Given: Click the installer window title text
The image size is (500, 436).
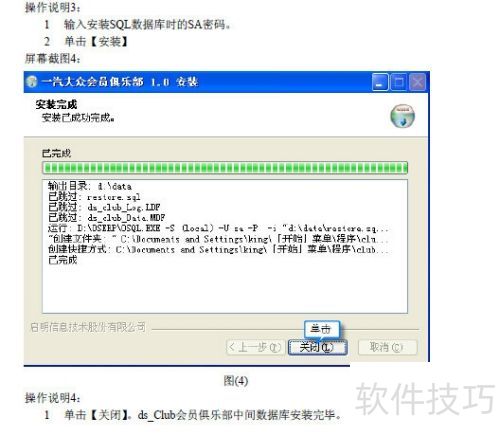Looking at the screenshot, I should (120, 82).
